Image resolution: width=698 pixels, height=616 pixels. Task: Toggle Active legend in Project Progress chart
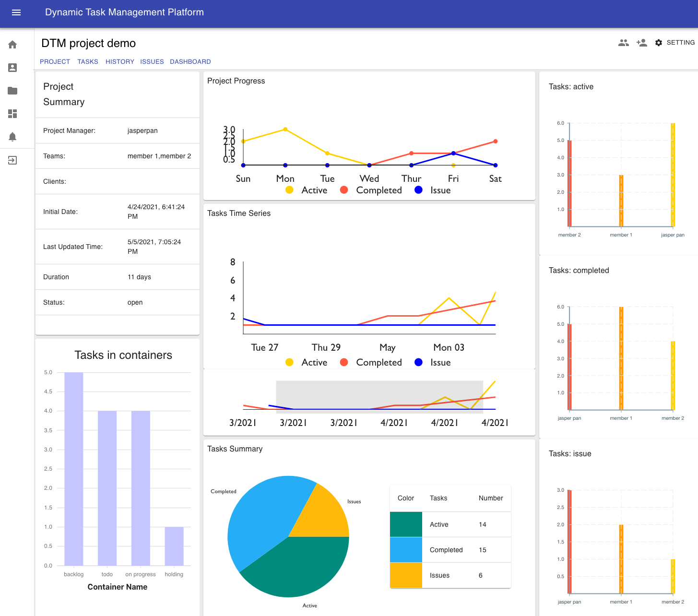[306, 190]
